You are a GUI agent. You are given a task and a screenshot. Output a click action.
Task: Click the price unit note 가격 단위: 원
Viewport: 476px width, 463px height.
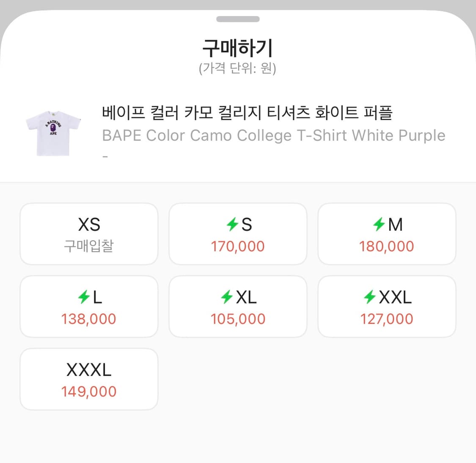coord(238,68)
